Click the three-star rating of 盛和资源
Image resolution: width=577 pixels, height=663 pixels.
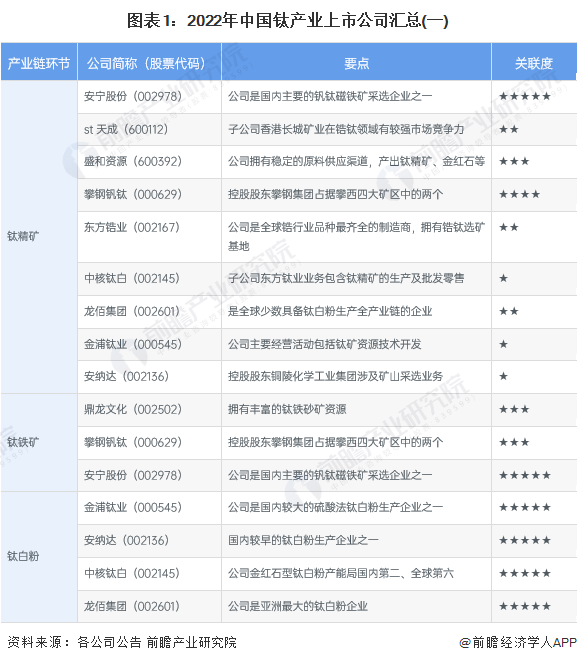point(514,162)
